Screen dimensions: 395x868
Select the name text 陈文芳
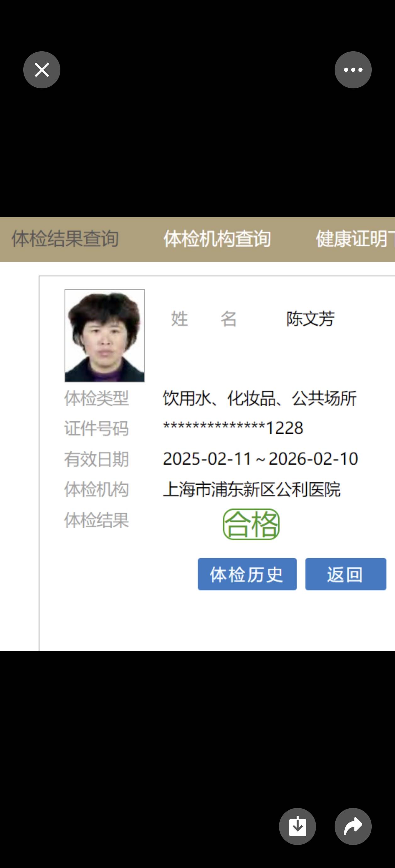310,319
